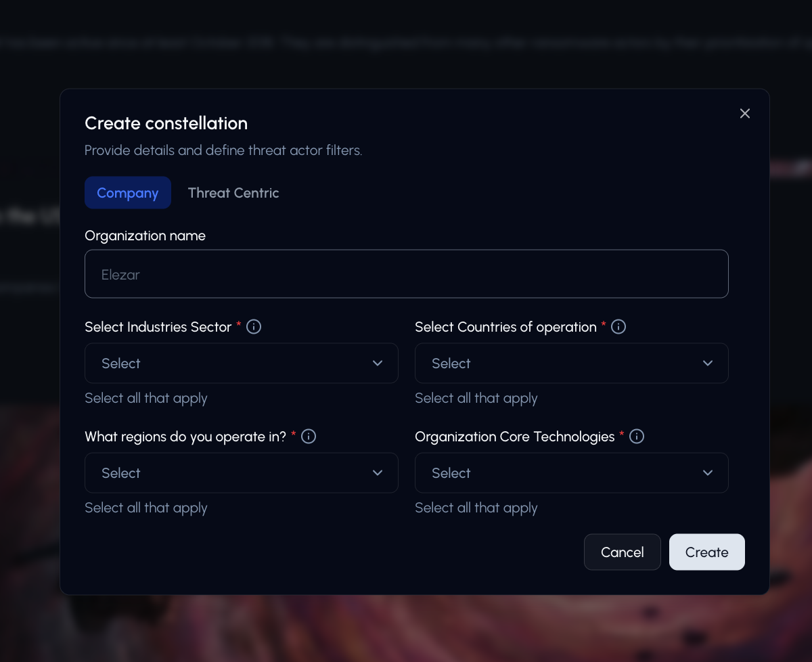Image resolution: width=812 pixels, height=662 pixels.
Task: Show info for Select Countries of operation
Action: pos(618,327)
